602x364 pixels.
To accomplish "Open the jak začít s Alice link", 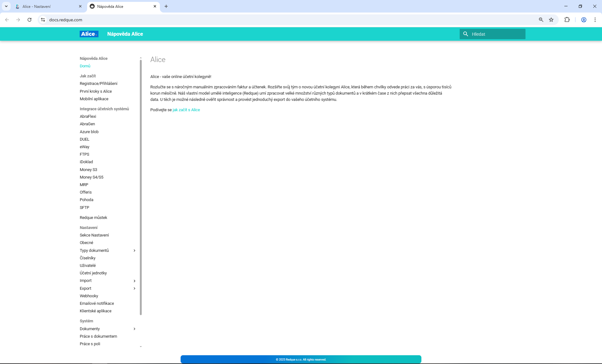I will pos(186,110).
